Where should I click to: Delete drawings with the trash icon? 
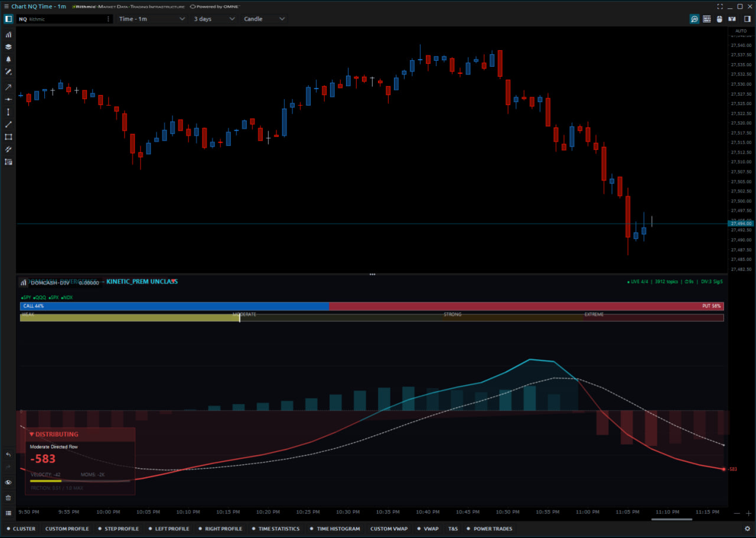coord(8,497)
